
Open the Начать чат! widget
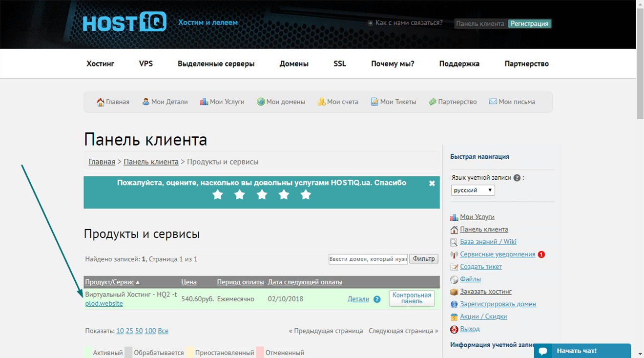(582, 351)
